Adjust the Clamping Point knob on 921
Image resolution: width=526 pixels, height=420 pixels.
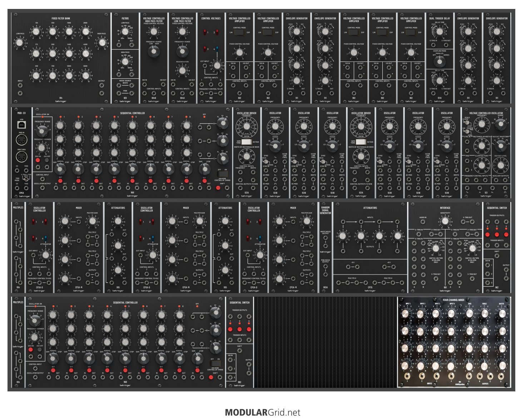click(482, 165)
